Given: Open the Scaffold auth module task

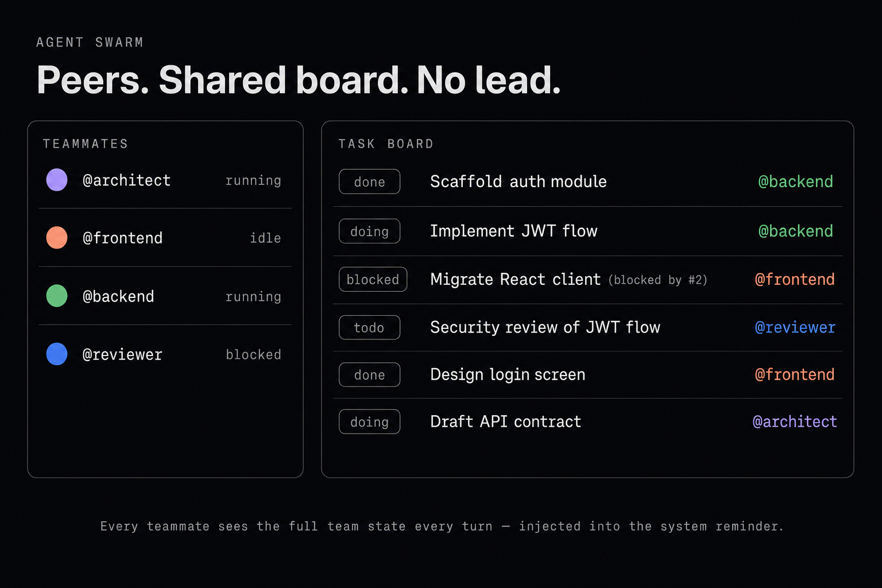Looking at the screenshot, I should pyautogui.click(x=518, y=181).
